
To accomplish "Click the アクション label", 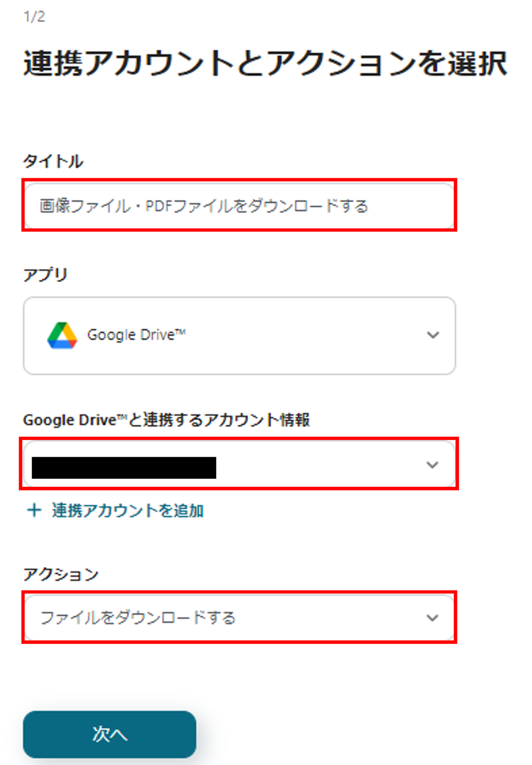I will [x=61, y=574].
